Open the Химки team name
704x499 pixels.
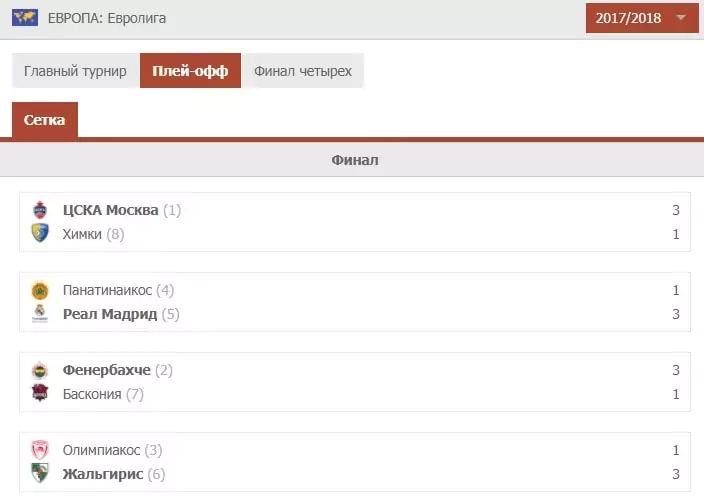coord(82,234)
